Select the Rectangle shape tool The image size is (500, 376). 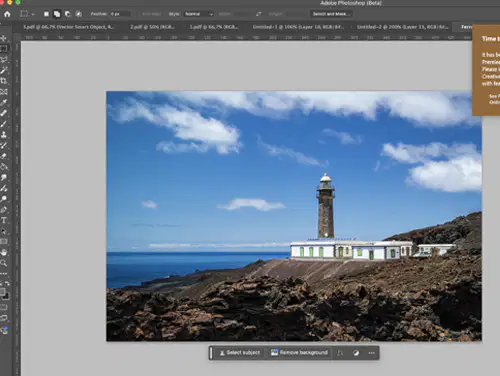(4, 242)
